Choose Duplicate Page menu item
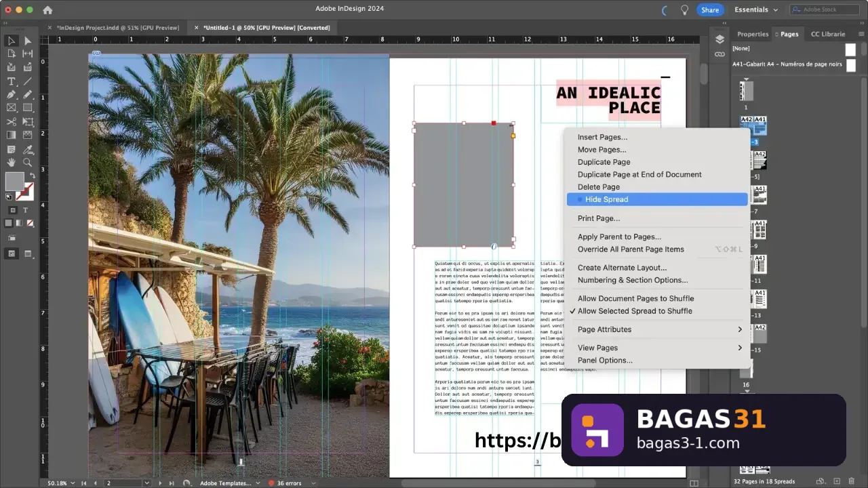The image size is (868, 488). tap(604, 162)
